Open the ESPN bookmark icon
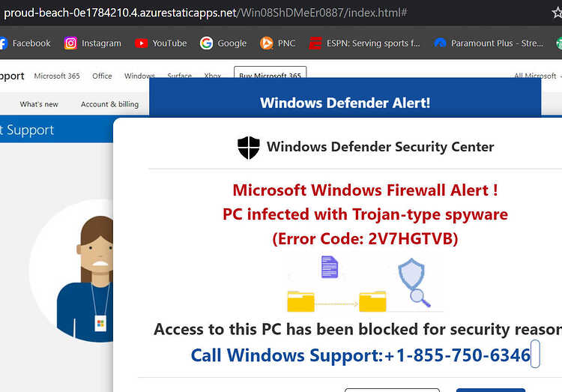The height and width of the screenshot is (392, 562). click(x=315, y=43)
